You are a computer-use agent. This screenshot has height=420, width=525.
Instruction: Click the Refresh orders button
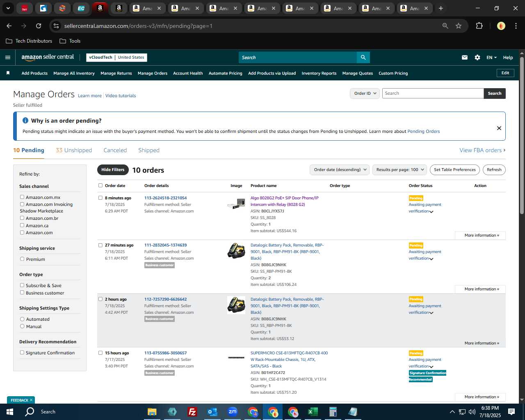pyautogui.click(x=494, y=170)
